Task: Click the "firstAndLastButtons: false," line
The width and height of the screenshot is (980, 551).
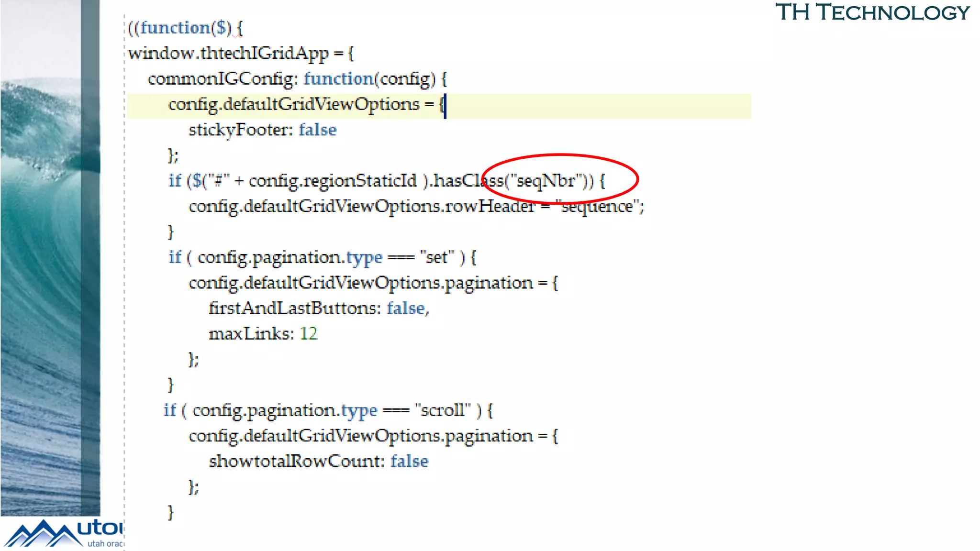Action: [x=319, y=309]
